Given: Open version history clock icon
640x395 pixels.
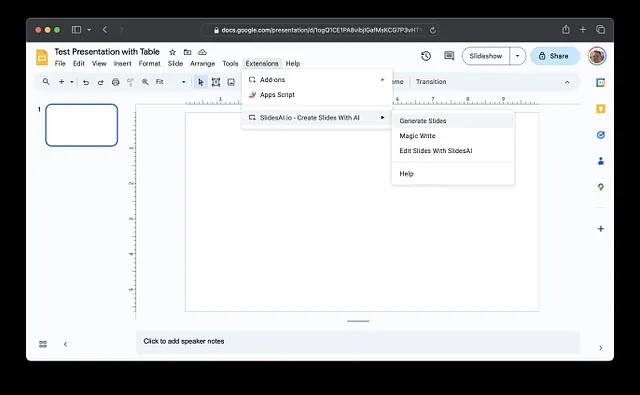Looking at the screenshot, I should click(x=426, y=56).
